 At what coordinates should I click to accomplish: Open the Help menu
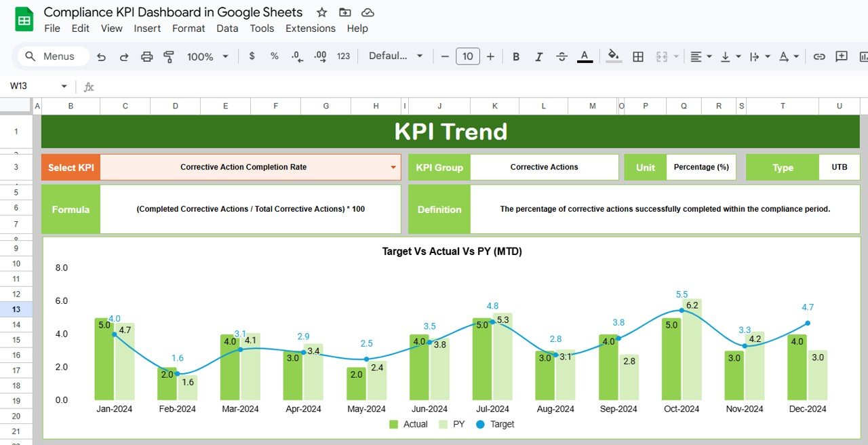tap(357, 28)
